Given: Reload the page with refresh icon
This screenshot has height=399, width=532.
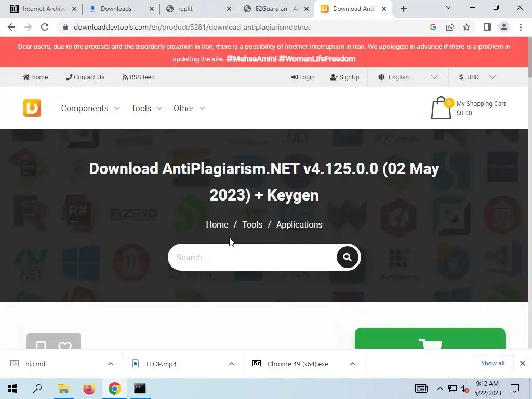Looking at the screenshot, I should coord(45,27).
